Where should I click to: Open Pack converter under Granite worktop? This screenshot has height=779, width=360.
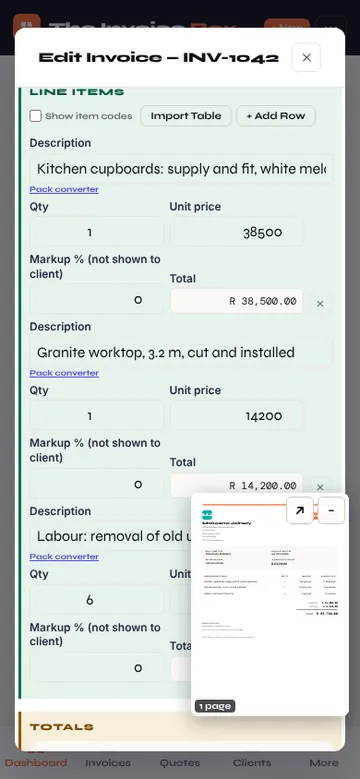tap(64, 373)
